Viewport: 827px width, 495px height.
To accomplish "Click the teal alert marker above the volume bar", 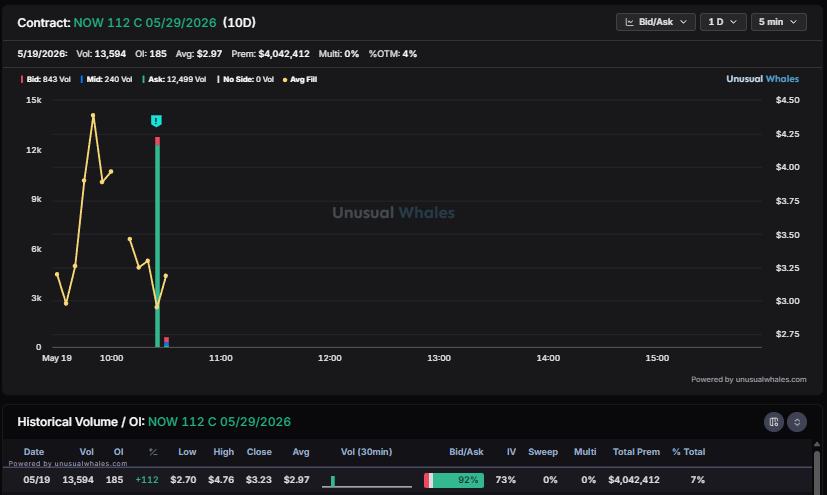I will point(156,121).
